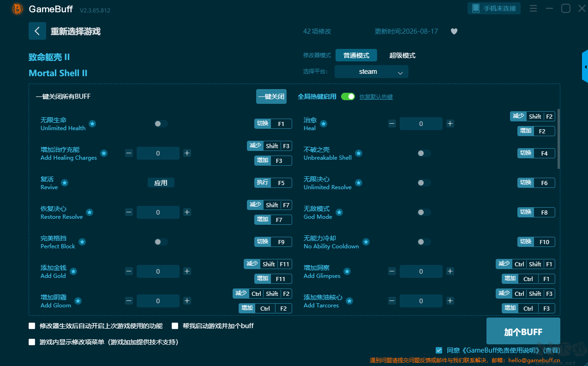Viewport: 588px width, 366px height.
Task: Click the 42项修改 count text
Action: [317, 31]
